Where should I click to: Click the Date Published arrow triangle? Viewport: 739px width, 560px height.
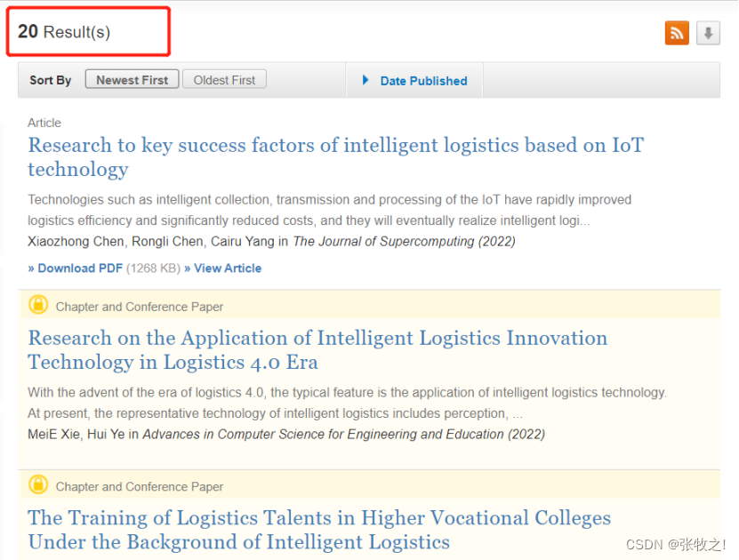[x=365, y=80]
